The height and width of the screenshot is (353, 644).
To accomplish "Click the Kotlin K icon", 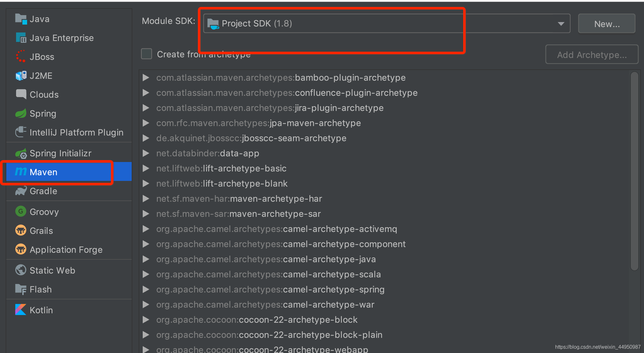I will point(21,310).
